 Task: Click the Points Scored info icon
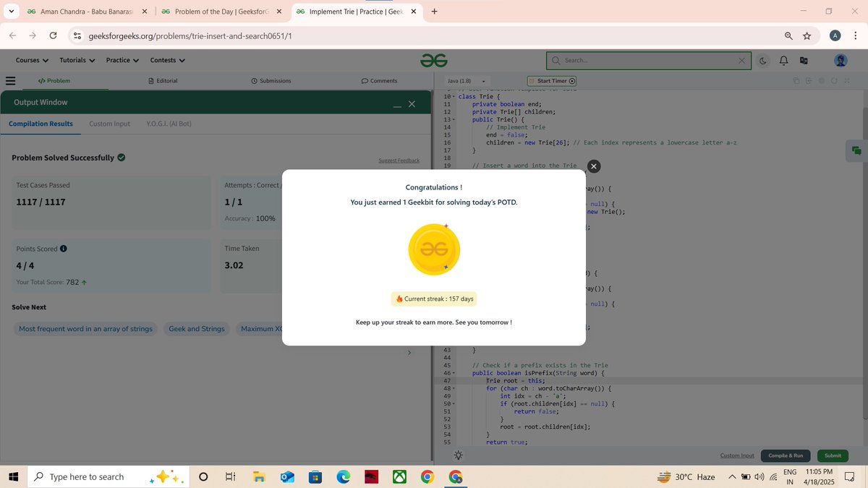(64, 249)
